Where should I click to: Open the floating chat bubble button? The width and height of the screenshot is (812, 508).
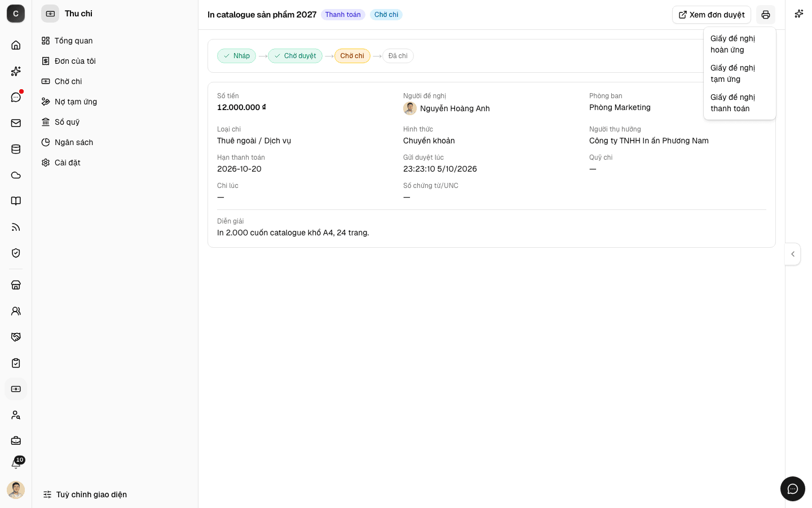pyautogui.click(x=793, y=489)
